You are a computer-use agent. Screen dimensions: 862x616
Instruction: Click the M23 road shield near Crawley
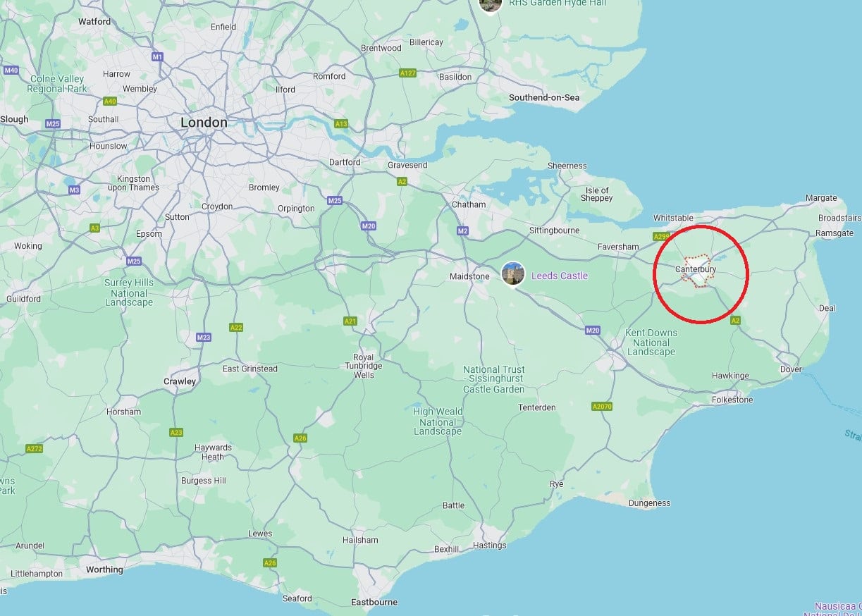204,338
